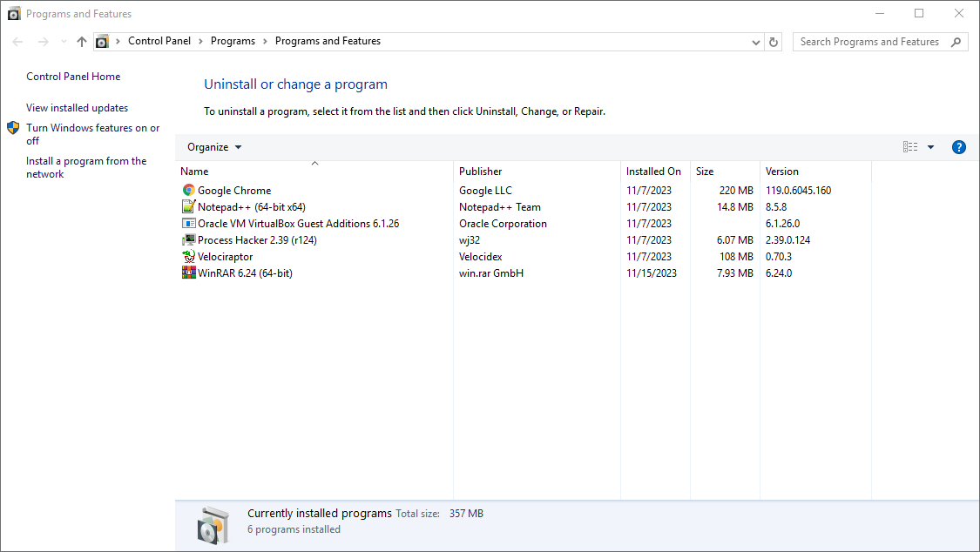The image size is (980, 552).
Task: Click the Programs and Features breadcrumb
Action: (x=328, y=41)
